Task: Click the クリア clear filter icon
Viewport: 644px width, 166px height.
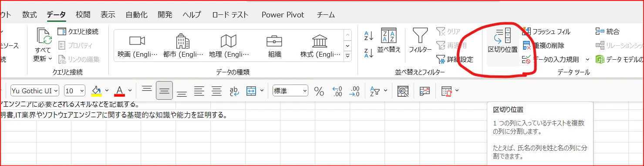Action: coord(448,31)
